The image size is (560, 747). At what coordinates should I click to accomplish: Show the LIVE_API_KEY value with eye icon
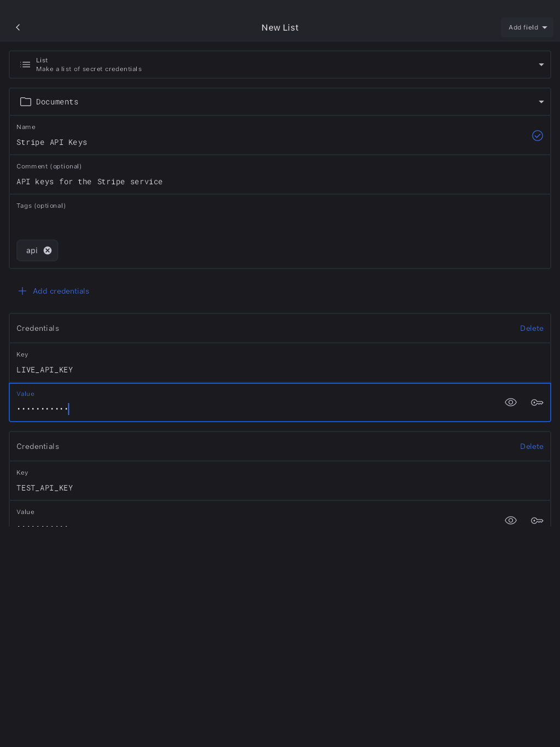coord(510,402)
